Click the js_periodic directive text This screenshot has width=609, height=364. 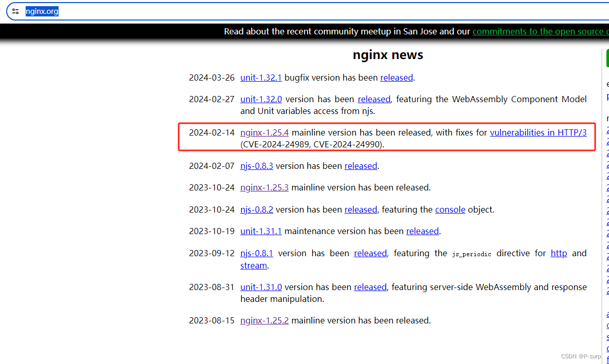(471, 254)
